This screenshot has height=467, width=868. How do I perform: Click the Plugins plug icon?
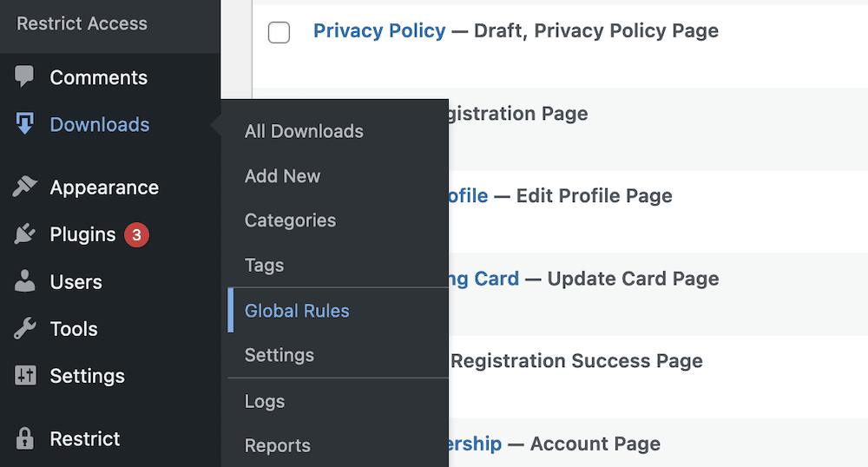tap(25, 234)
